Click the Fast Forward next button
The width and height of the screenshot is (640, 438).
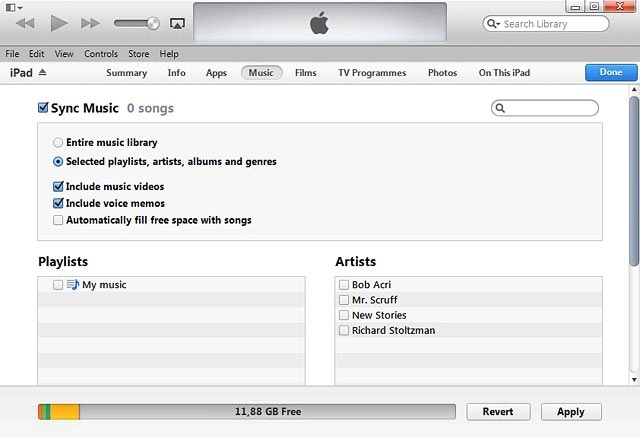[x=90, y=22]
